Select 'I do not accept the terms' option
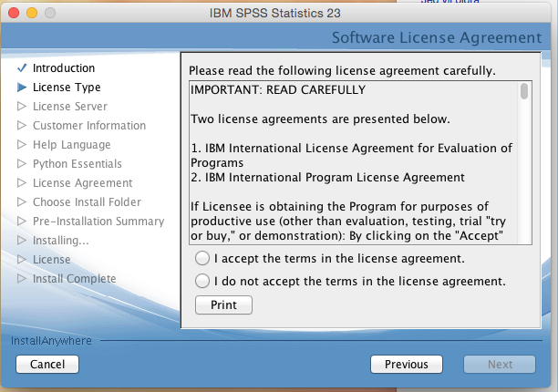This screenshot has width=558, height=392. click(x=202, y=282)
